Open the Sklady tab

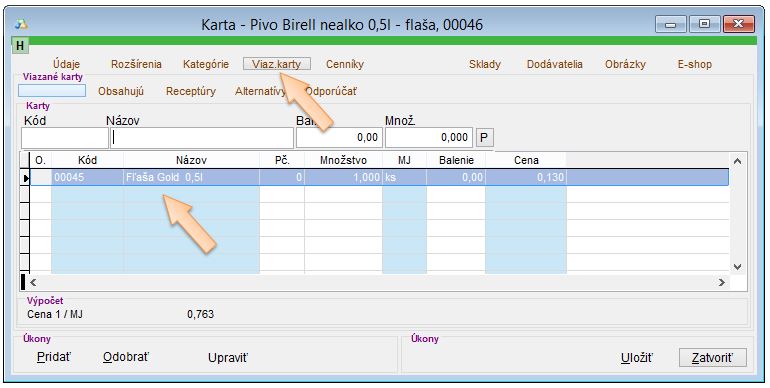pyautogui.click(x=485, y=64)
